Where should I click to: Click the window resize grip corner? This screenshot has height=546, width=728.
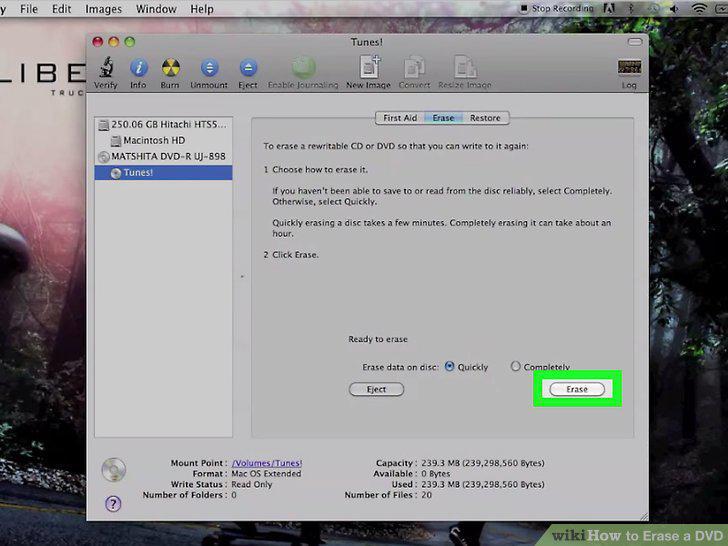click(x=644, y=516)
